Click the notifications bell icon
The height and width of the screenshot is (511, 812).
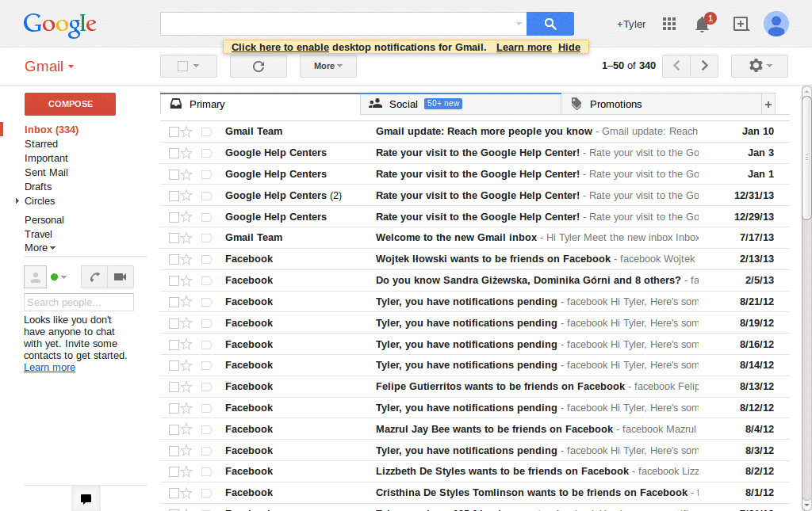(x=701, y=25)
